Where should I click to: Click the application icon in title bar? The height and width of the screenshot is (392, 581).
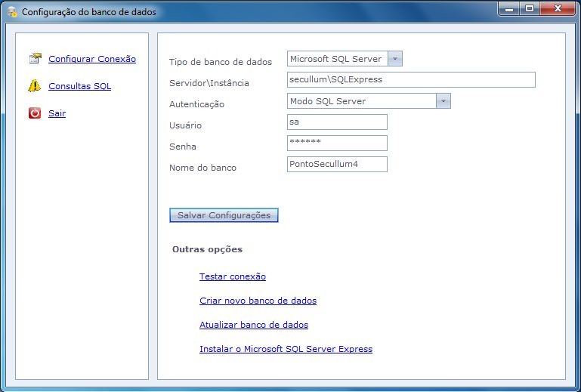12,12
